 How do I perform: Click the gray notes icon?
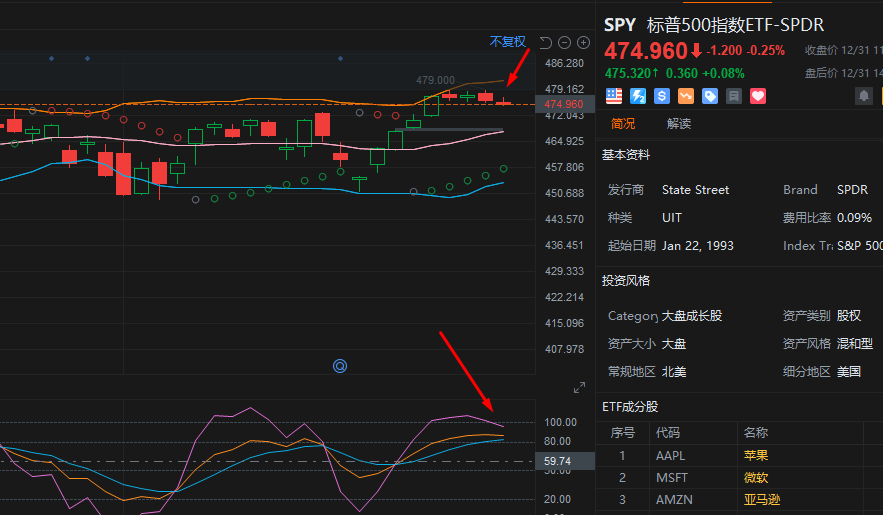734,96
